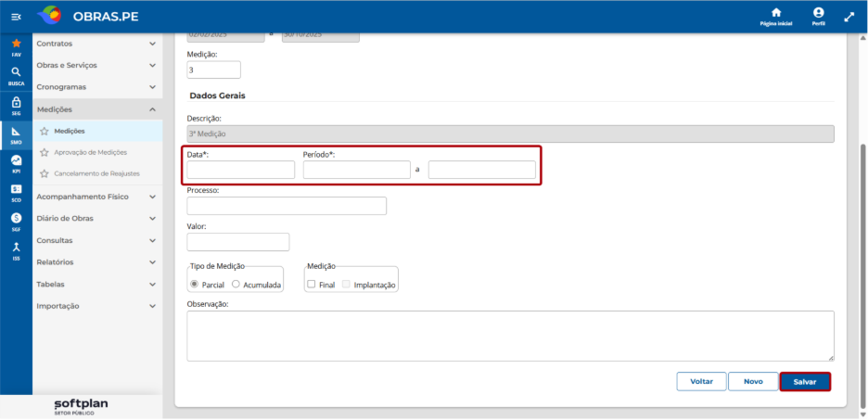Open the SGF dollar module icon
Viewport: 868px width, 420px height.
point(16,222)
